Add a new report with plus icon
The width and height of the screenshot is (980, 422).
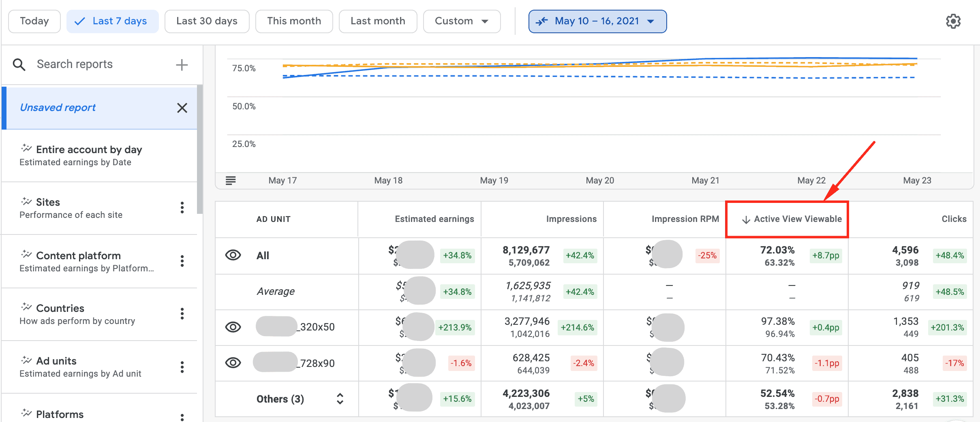182,64
